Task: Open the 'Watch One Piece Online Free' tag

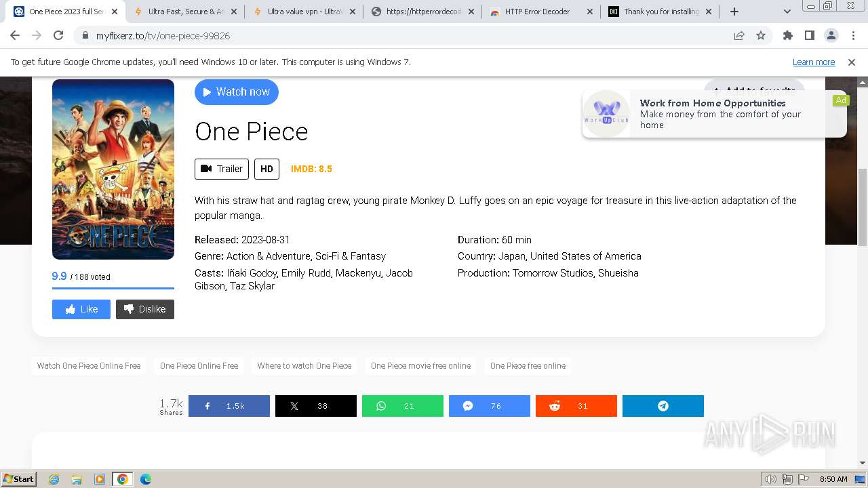Action: click(x=89, y=366)
